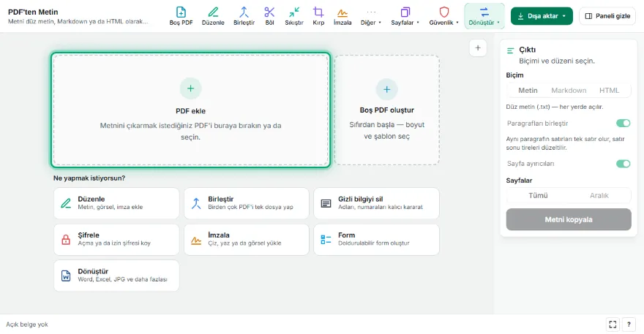This screenshot has height=334, width=644.
Task: Open the Düzenle card with pencil icon
Action: 116,203
